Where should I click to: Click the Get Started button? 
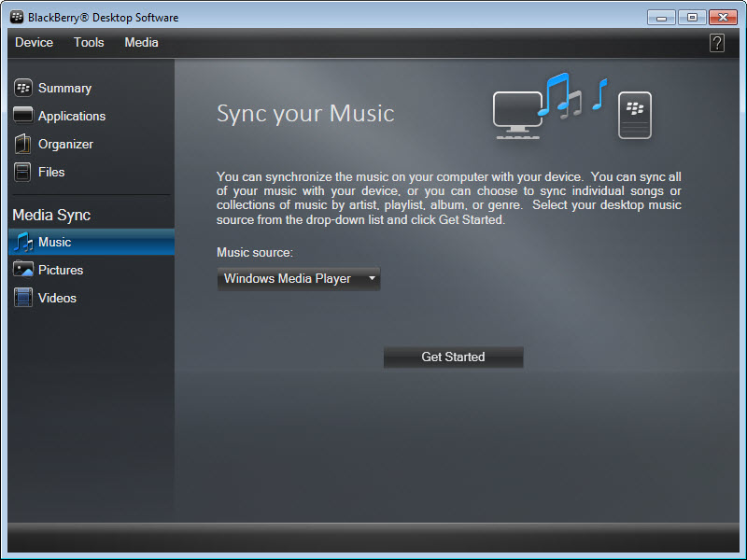[x=453, y=357]
